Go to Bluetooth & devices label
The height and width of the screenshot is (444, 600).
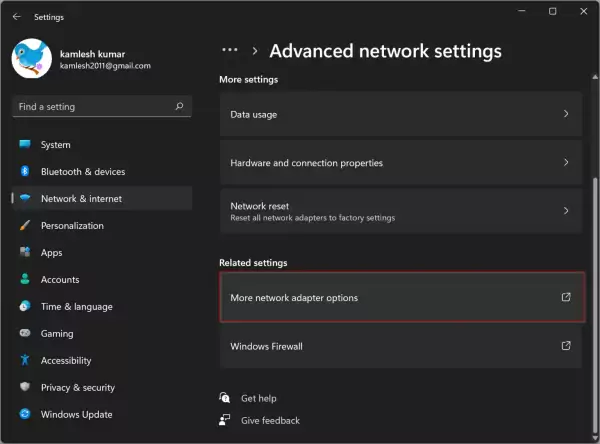83,172
